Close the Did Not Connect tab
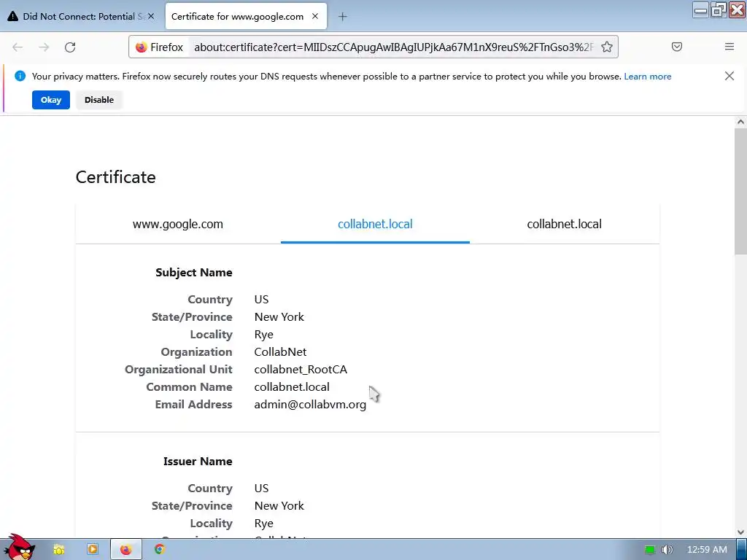The width and height of the screenshot is (747, 560). pos(151,16)
